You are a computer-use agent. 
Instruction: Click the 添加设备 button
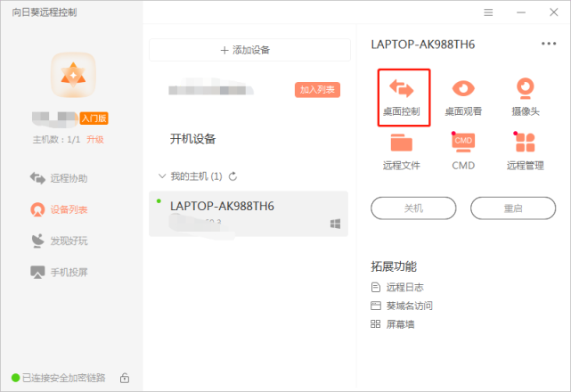[x=249, y=50]
